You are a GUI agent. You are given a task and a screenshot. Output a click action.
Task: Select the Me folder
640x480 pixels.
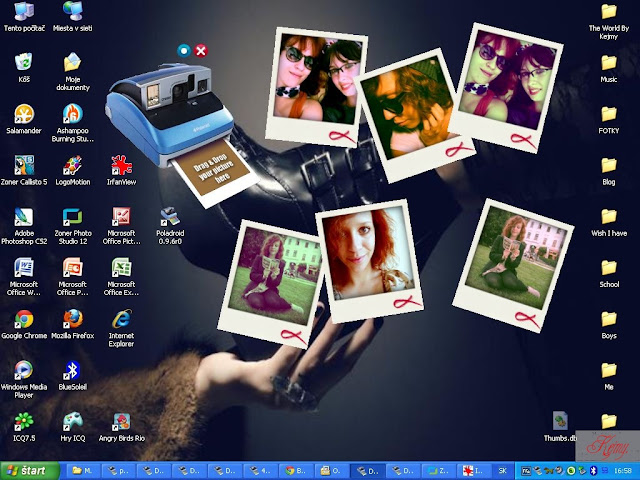(x=609, y=376)
